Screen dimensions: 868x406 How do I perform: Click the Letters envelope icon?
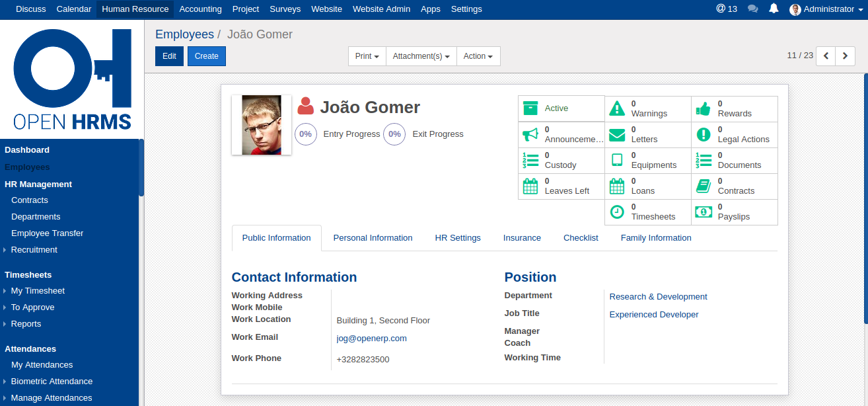(x=616, y=135)
